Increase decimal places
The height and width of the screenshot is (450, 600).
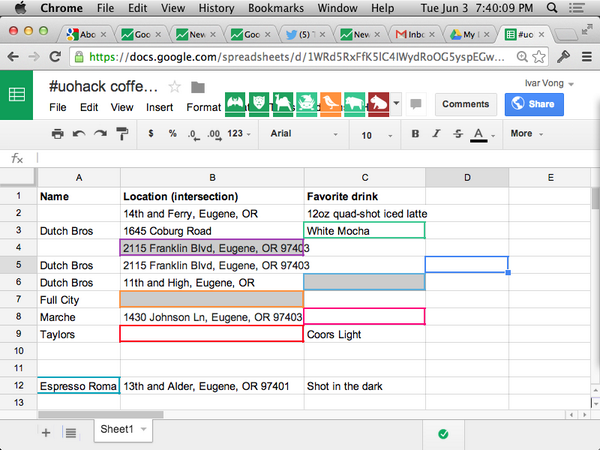(x=214, y=134)
